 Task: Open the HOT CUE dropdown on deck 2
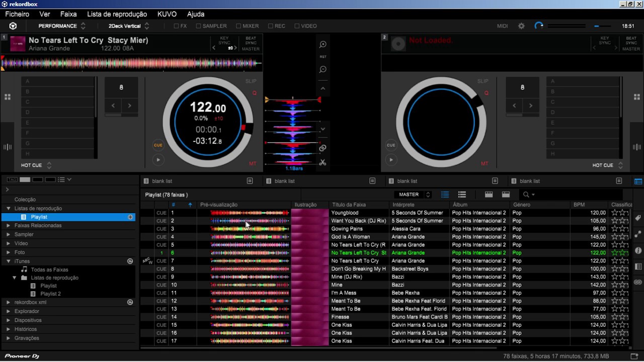tap(608, 165)
